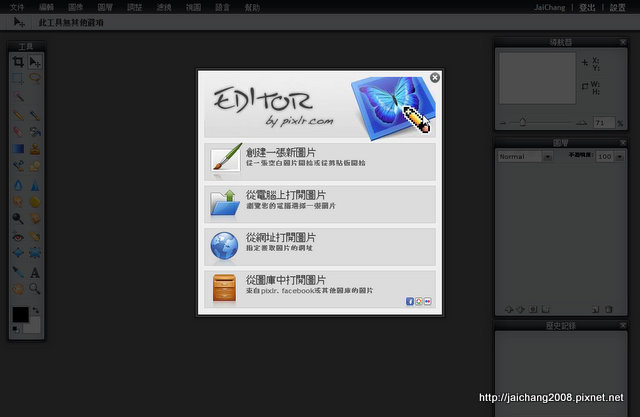Close the layers panel
The width and height of the screenshot is (640, 417).
point(623,142)
